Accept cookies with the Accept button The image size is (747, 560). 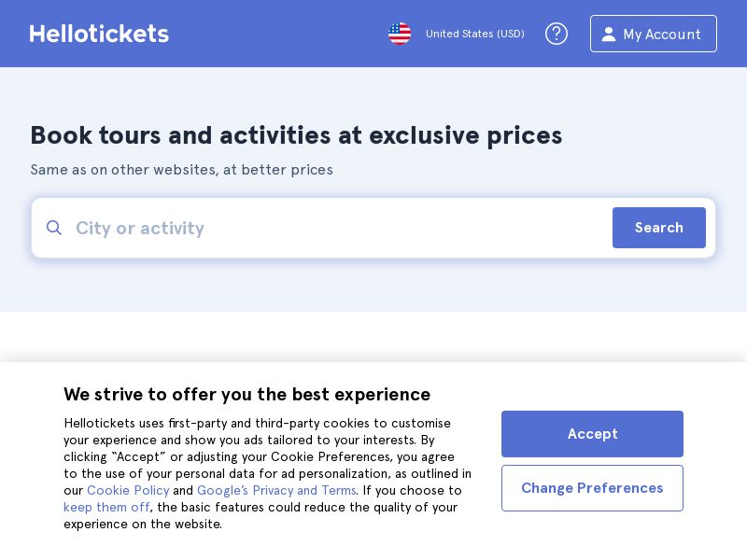point(592,434)
